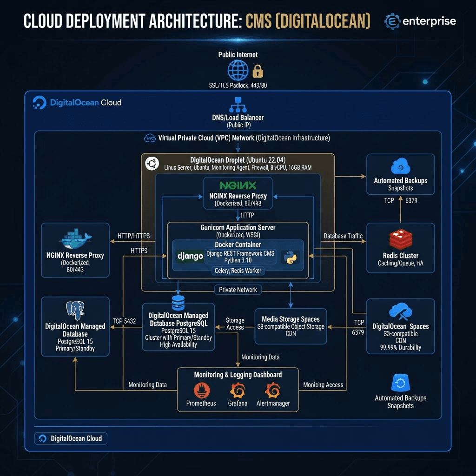Click the 'NGINX Reverse Proxy' label under NGINX logo
The width and height of the screenshot is (476, 476).
coord(238,196)
